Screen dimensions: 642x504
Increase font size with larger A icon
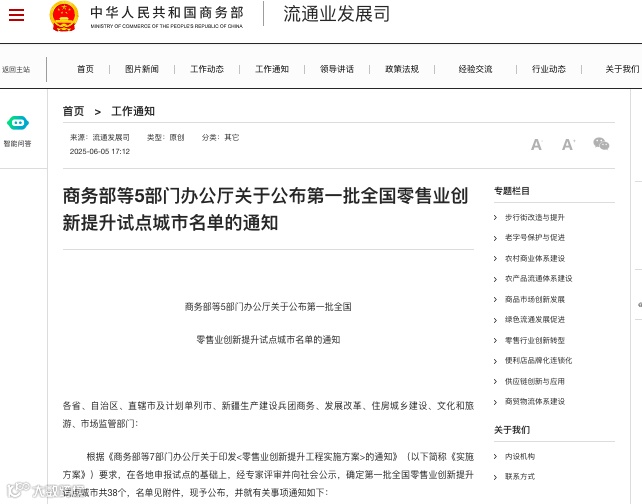click(568, 144)
